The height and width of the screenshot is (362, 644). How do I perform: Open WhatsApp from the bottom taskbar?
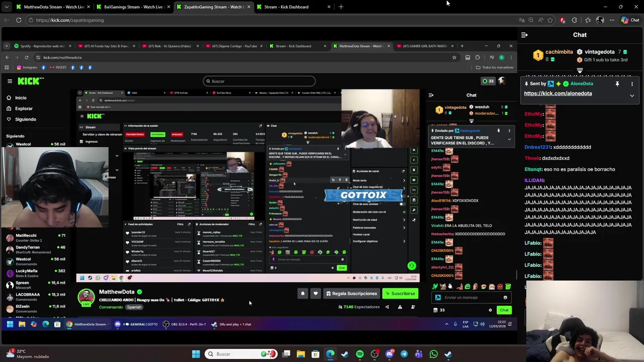[x=434, y=354]
